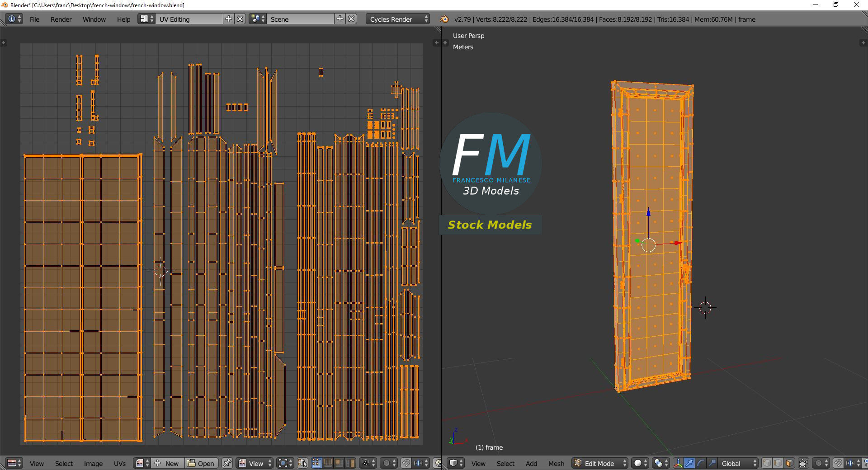This screenshot has width=868, height=470.
Task: Open the UV editor type selector
Action: (14, 463)
